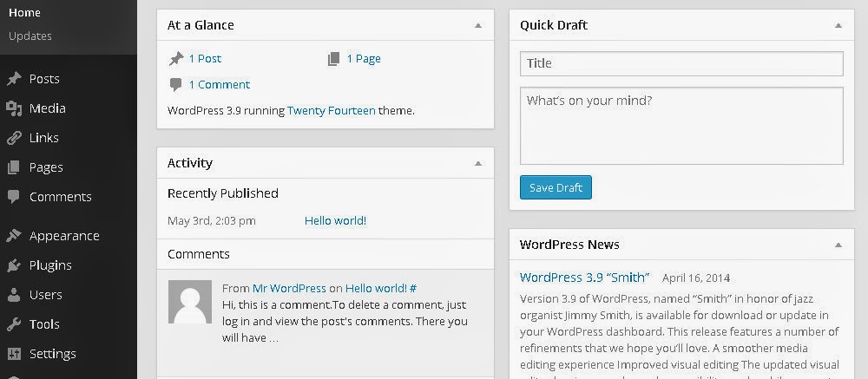Open the 1 Comment link
This screenshot has height=379, width=868.
220,85
